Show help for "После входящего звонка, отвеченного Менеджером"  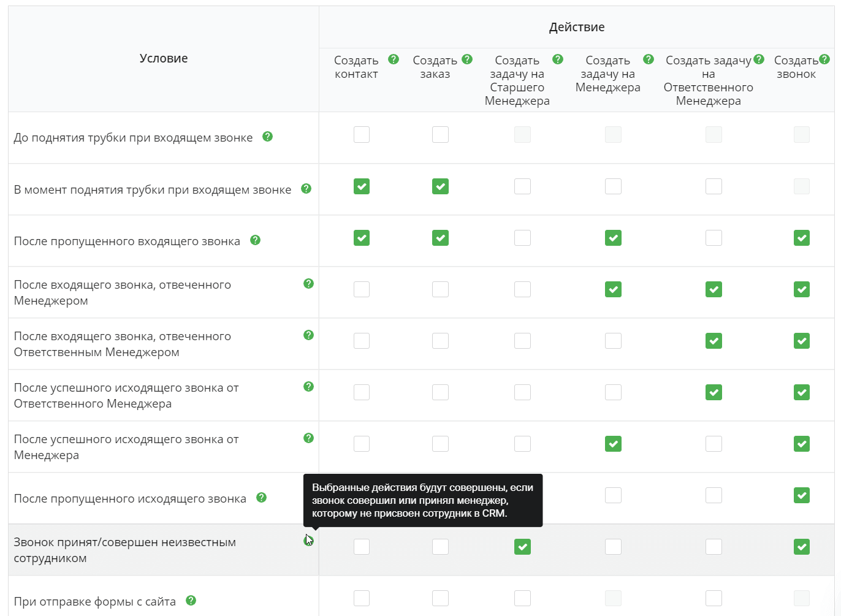[308, 284]
